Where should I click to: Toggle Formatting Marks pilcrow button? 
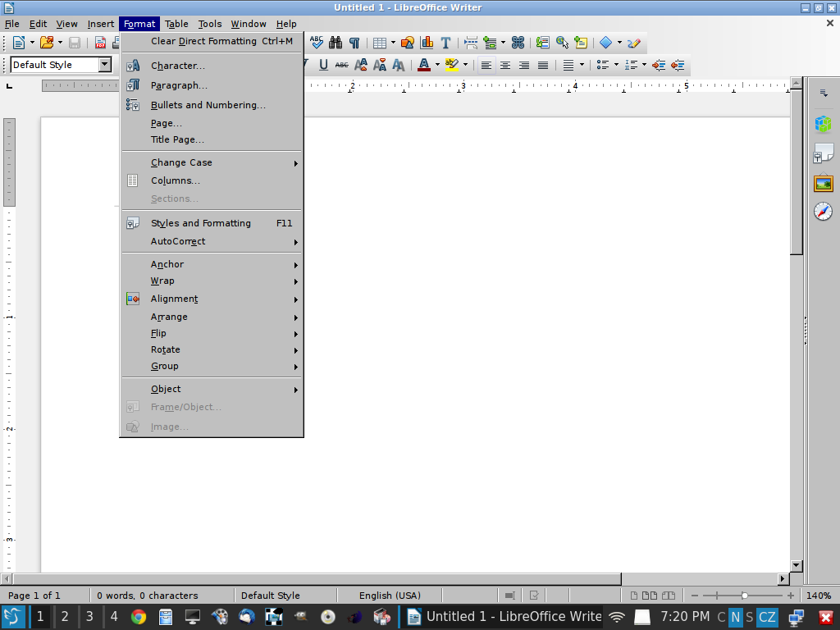coord(354,43)
